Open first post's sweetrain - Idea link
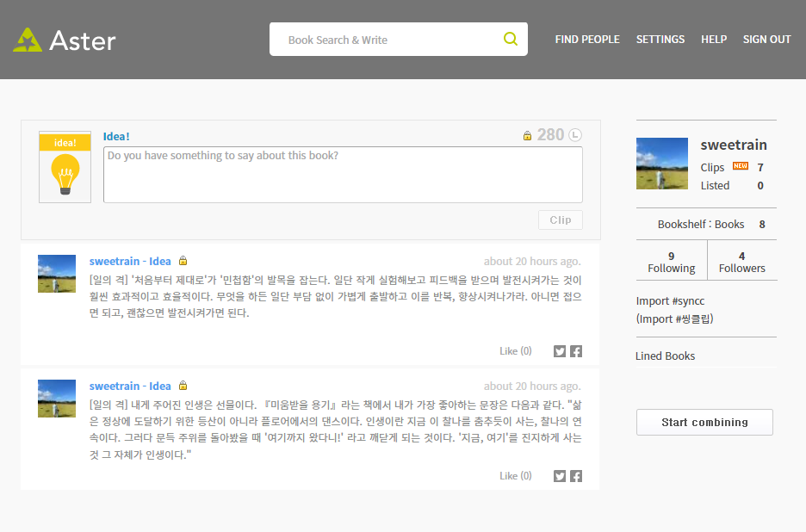The image size is (806, 532). [130, 261]
